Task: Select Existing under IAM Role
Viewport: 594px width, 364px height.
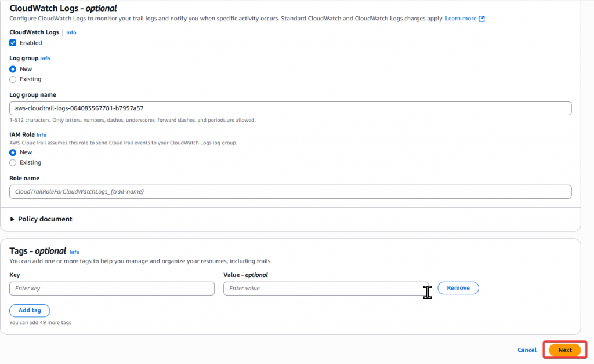Action: (13, 163)
